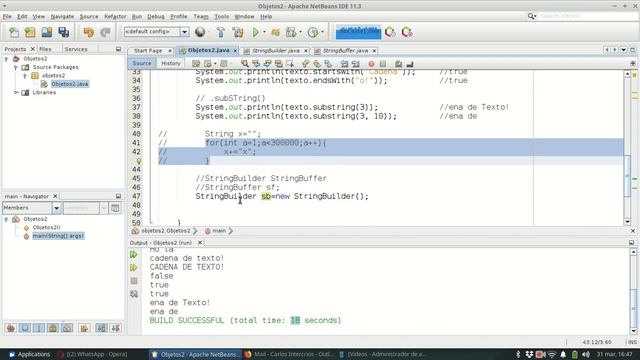Screen dimensions: 640x360
Task: Open the Debug menu
Action: [x=156, y=17]
